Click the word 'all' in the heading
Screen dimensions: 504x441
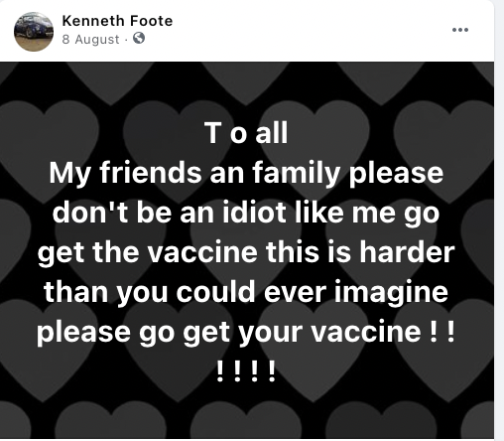(272, 133)
